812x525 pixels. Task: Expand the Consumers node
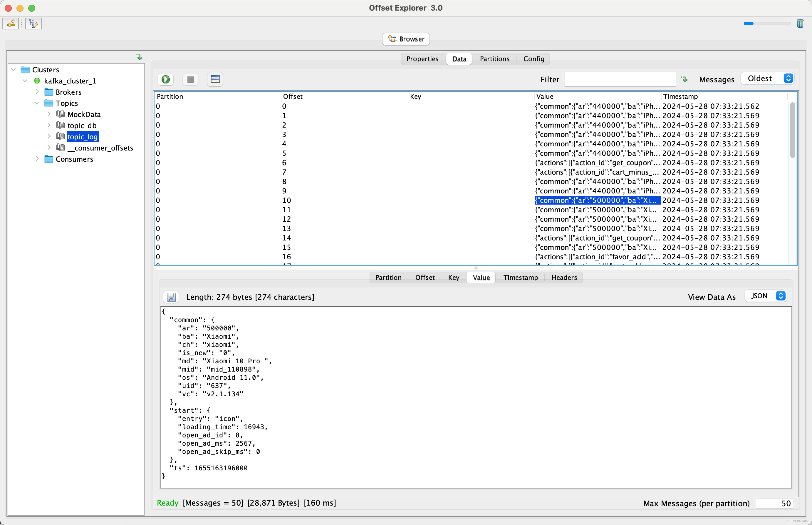click(37, 159)
